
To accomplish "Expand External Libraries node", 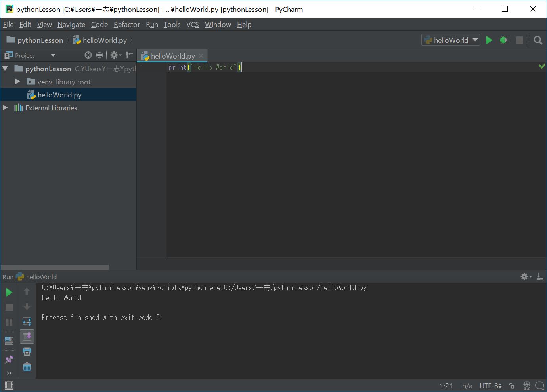I will (5, 108).
